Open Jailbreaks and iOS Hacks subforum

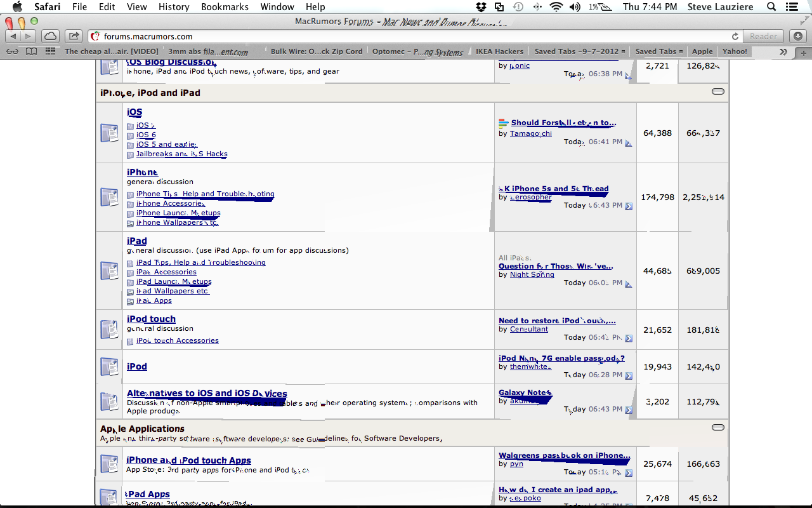[x=182, y=154]
